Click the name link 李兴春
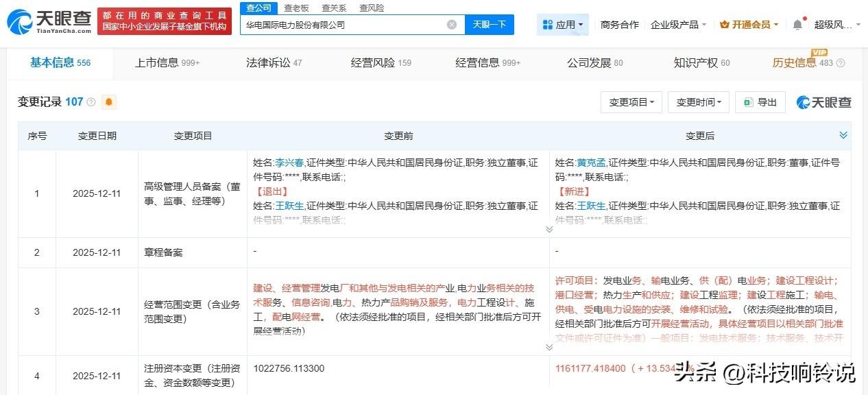This screenshot has width=868, height=395. click(x=289, y=163)
